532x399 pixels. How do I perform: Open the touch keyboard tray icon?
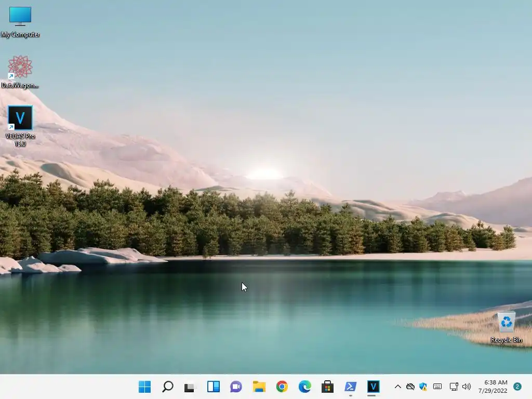(437, 387)
